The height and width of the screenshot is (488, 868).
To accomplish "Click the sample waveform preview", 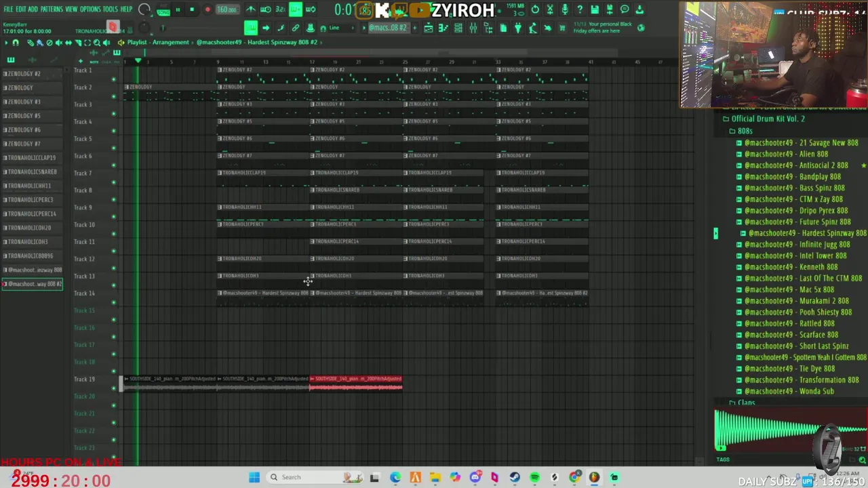I will (791, 430).
